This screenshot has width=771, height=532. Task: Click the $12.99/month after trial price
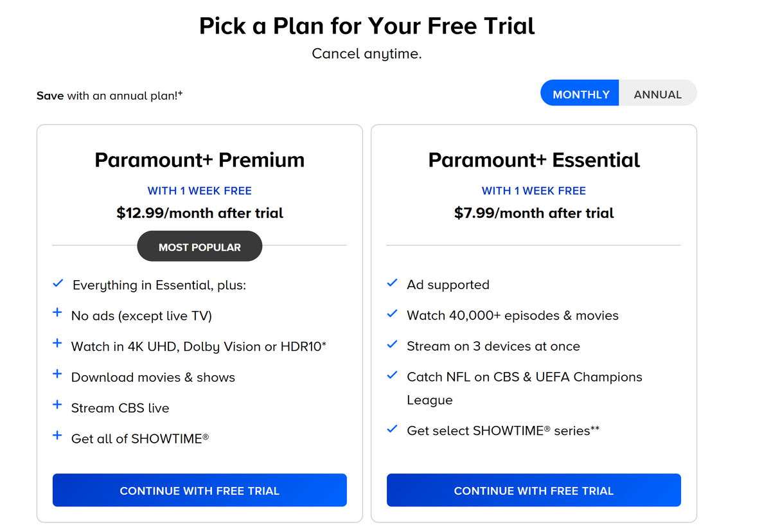pyautogui.click(x=200, y=213)
